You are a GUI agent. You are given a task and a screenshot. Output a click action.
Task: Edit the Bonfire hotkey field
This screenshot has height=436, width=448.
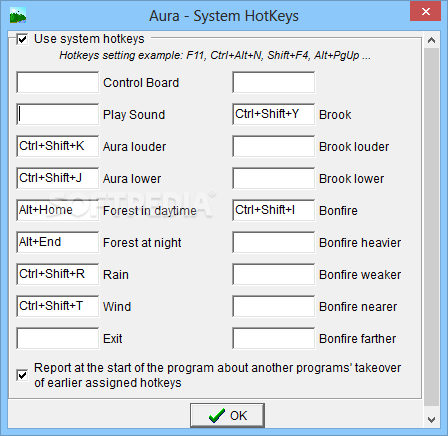[274, 210]
